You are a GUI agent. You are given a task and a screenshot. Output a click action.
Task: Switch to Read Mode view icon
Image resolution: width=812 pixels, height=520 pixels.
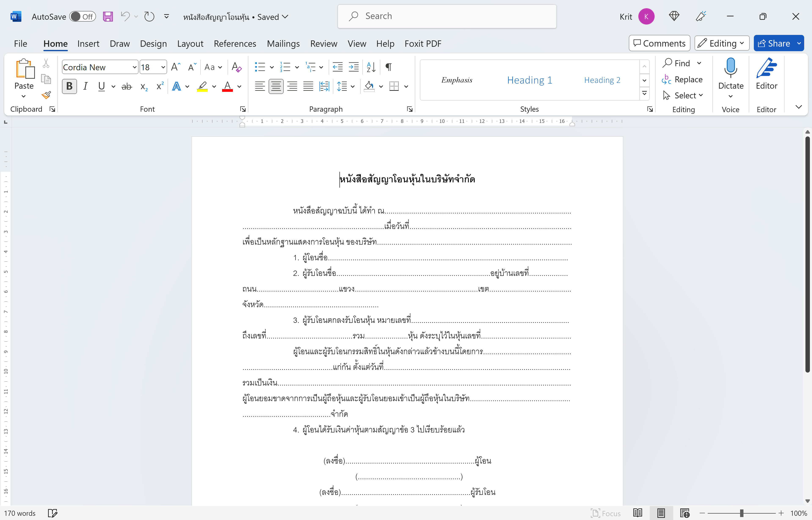tap(638, 513)
